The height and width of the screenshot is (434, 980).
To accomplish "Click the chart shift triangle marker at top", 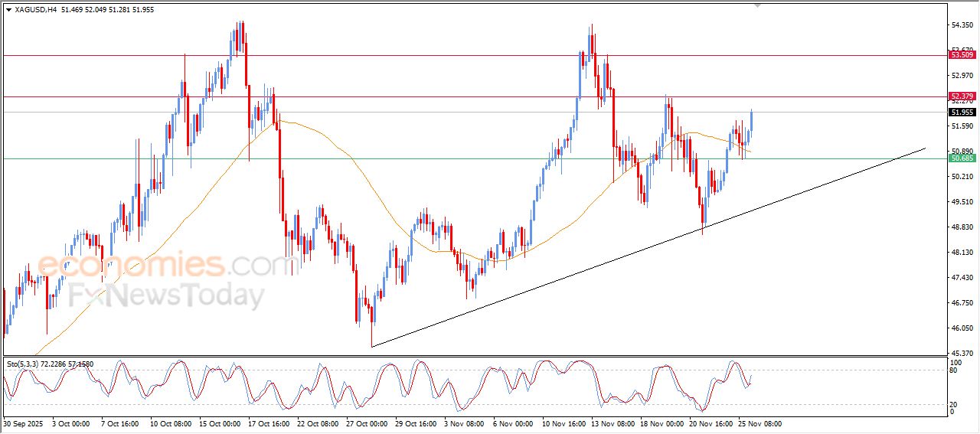I will coord(757,6).
